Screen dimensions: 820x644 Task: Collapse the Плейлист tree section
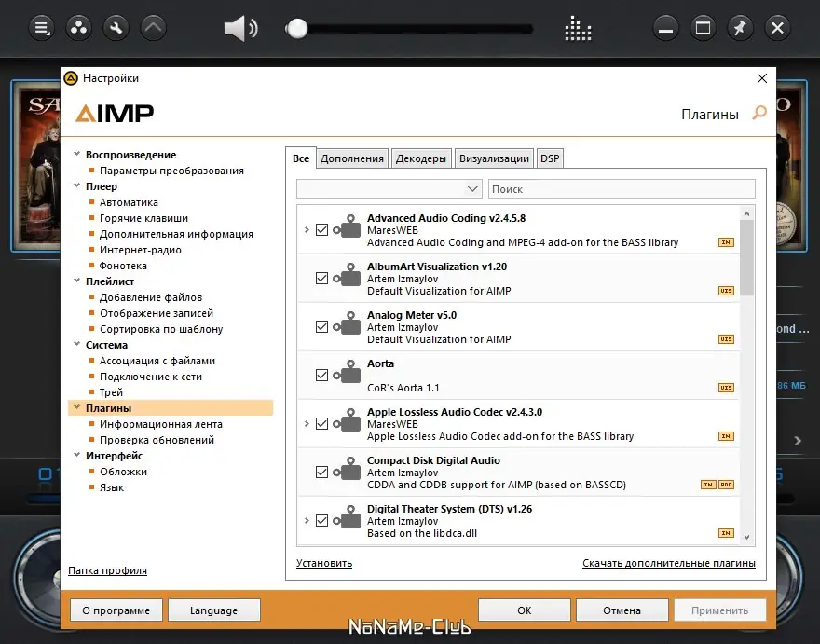(76, 281)
